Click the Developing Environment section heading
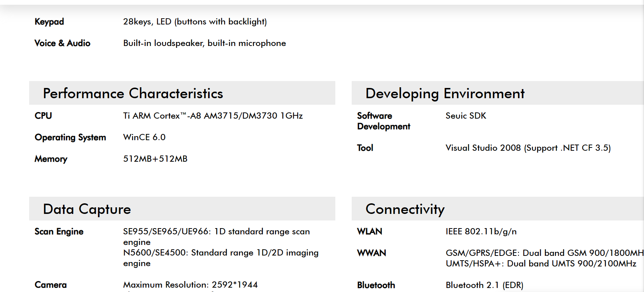Screen dimensions: 644x292 [x=445, y=93]
